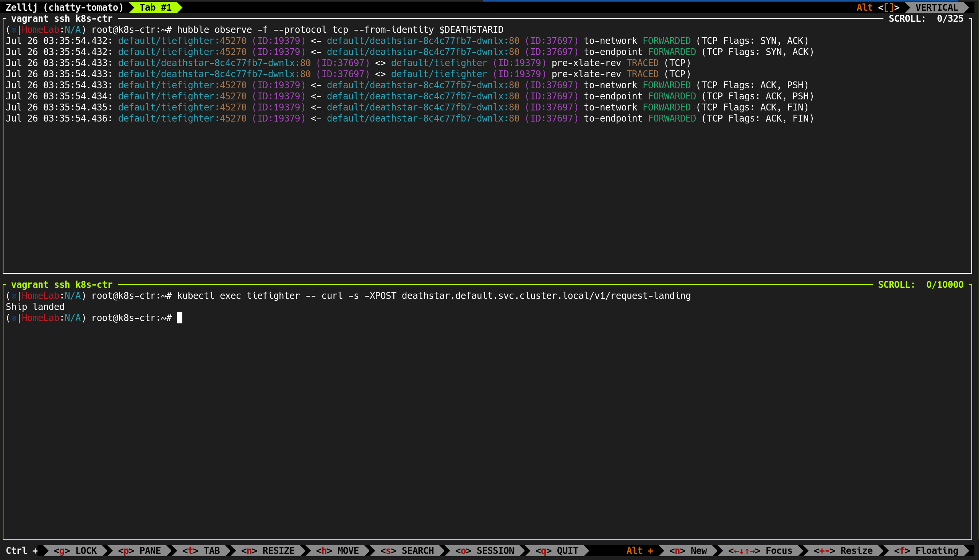Click the Zellij (chatty-tomato) session name

(x=65, y=7)
